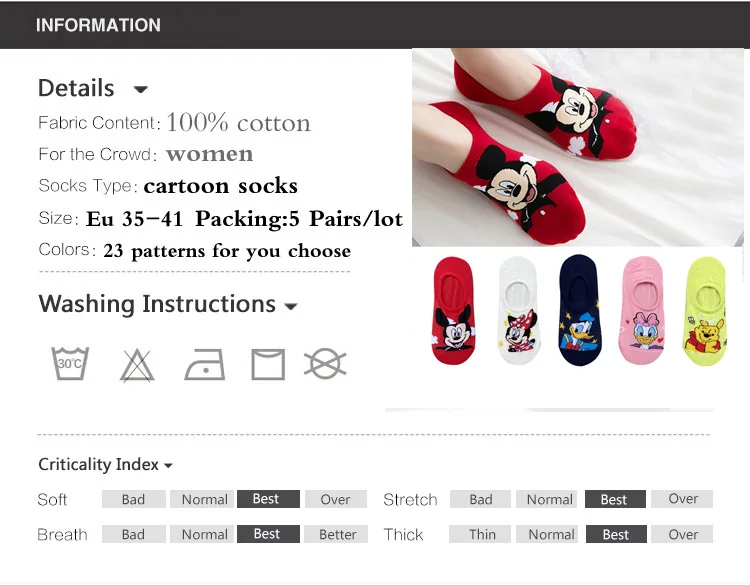This screenshot has width=750, height=585.
Task: Click Normal in the Soft row
Action: [204, 499]
